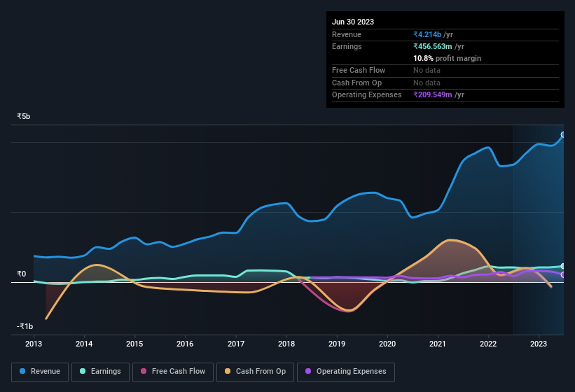Click the Operating Expenses endpoint marker
Image resolution: width=575 pixels, height=392 pixels.
pyautogui.click(x=563, y=275)
